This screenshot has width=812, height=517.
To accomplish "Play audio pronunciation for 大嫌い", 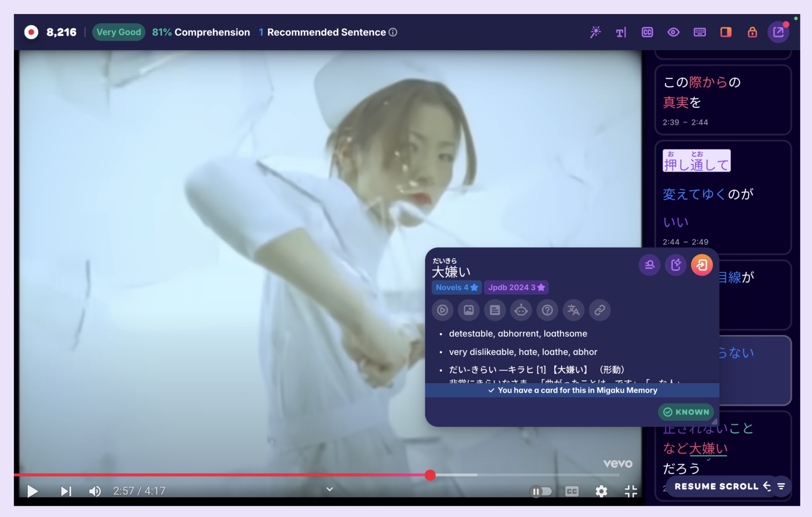I will 442,310.
